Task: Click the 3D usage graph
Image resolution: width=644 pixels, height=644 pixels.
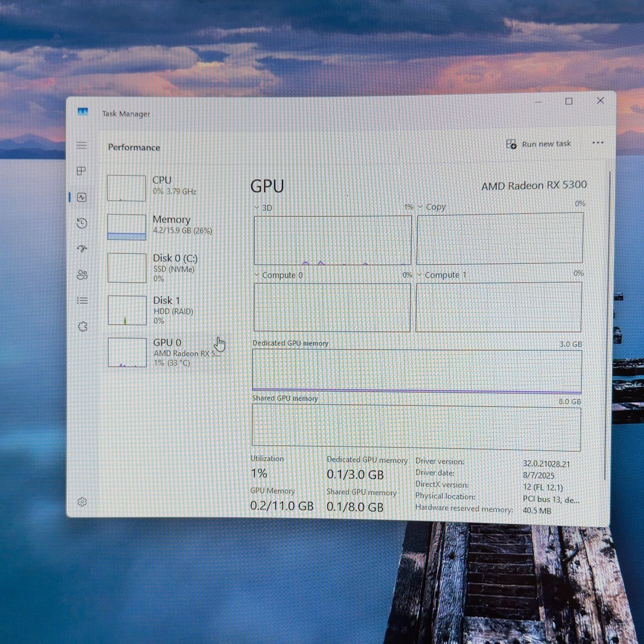Action: pyautogui.click(x=332, y=240)
